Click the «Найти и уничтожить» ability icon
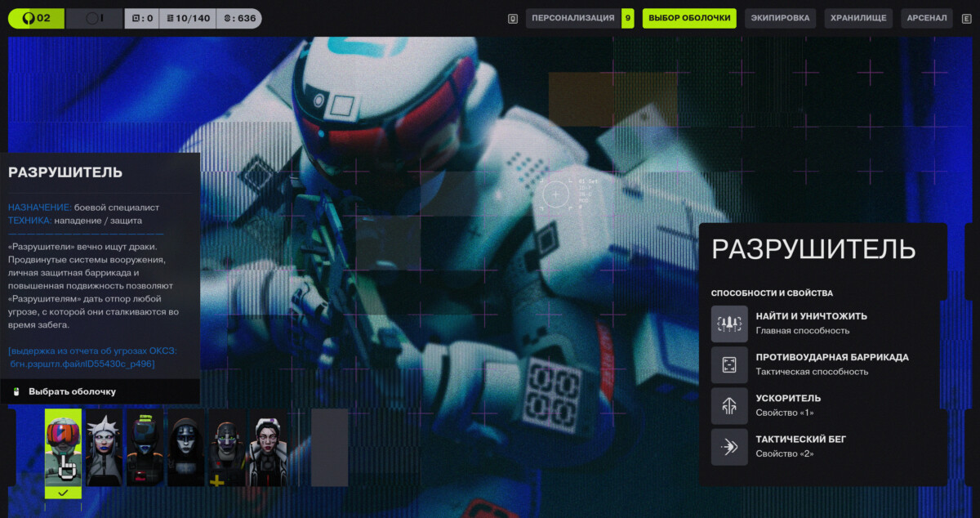The height and width of the screenshot is (518, 980). (729, 324)
